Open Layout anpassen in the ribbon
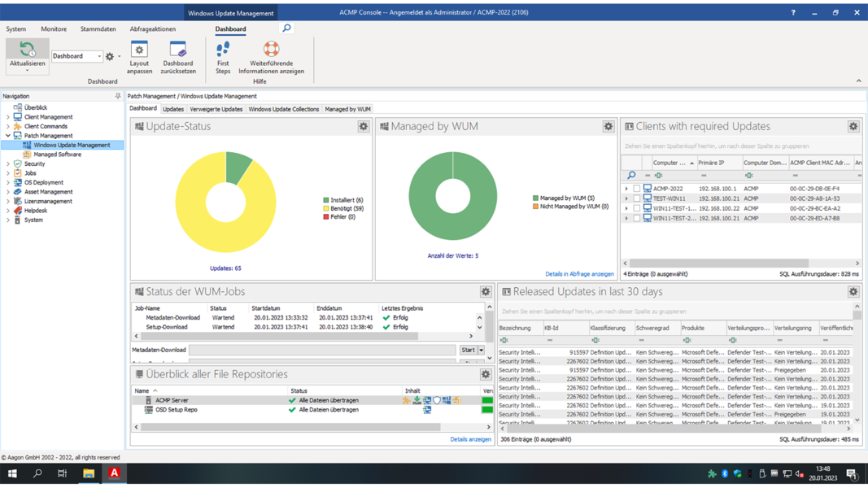 [x=139, y=50]
